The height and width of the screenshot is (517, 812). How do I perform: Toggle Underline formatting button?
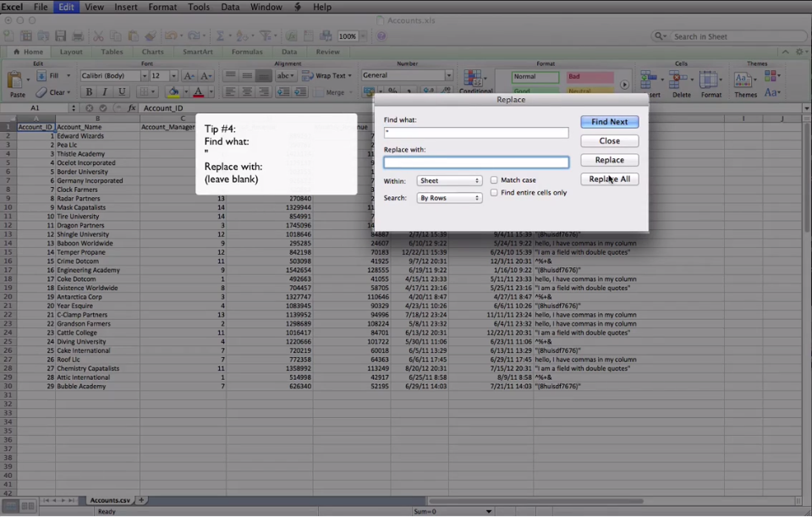pos(122,92)
